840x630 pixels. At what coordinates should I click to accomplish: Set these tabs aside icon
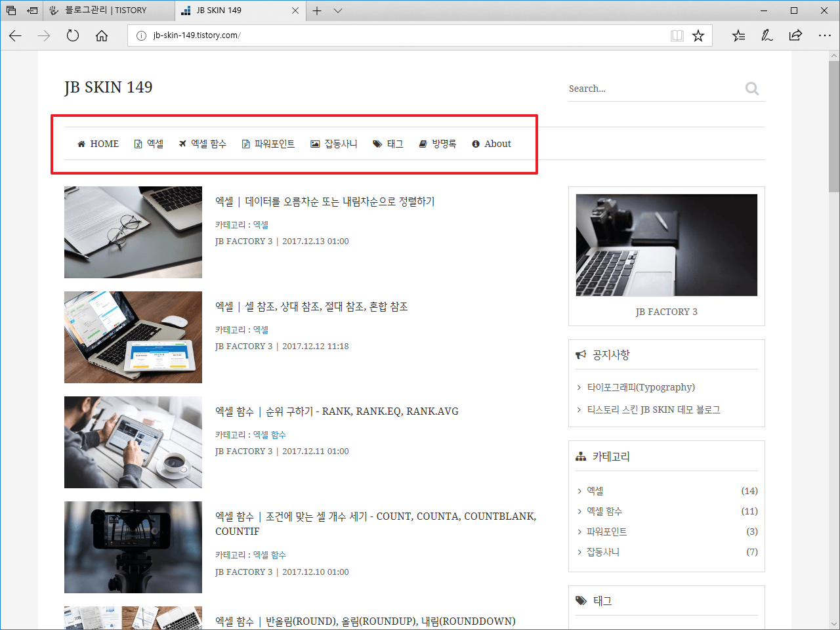click(x=32, y=10)
